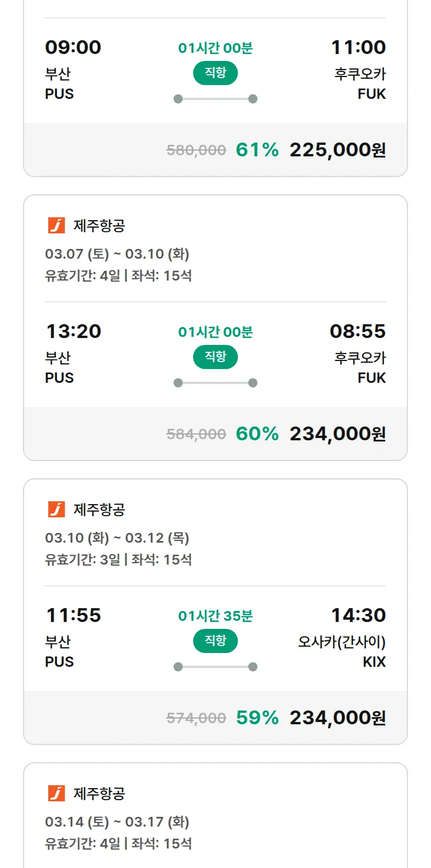The width and height of the screenshot is (431, 868).
Task: Click the 14:30 arrival time
Action: 358,615
